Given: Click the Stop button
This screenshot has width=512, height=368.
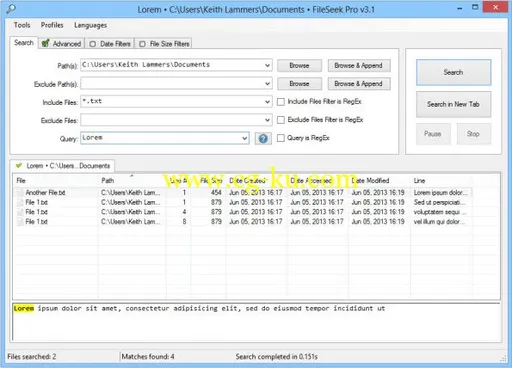Looking at the screenshot, I should pyautogui.click(x=473, y=134).
